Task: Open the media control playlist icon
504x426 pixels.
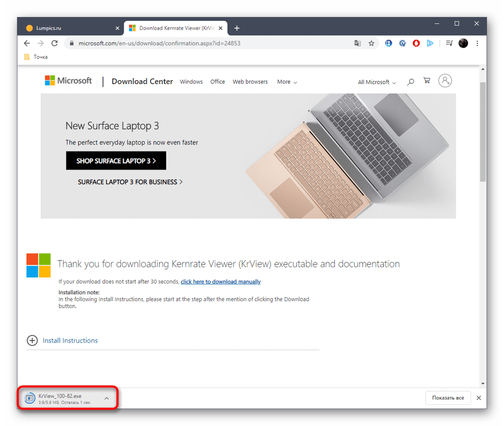Action: pos(449,44)
